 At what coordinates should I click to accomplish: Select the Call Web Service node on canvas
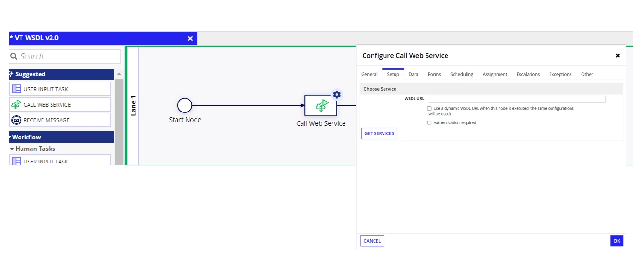(321, 105)
